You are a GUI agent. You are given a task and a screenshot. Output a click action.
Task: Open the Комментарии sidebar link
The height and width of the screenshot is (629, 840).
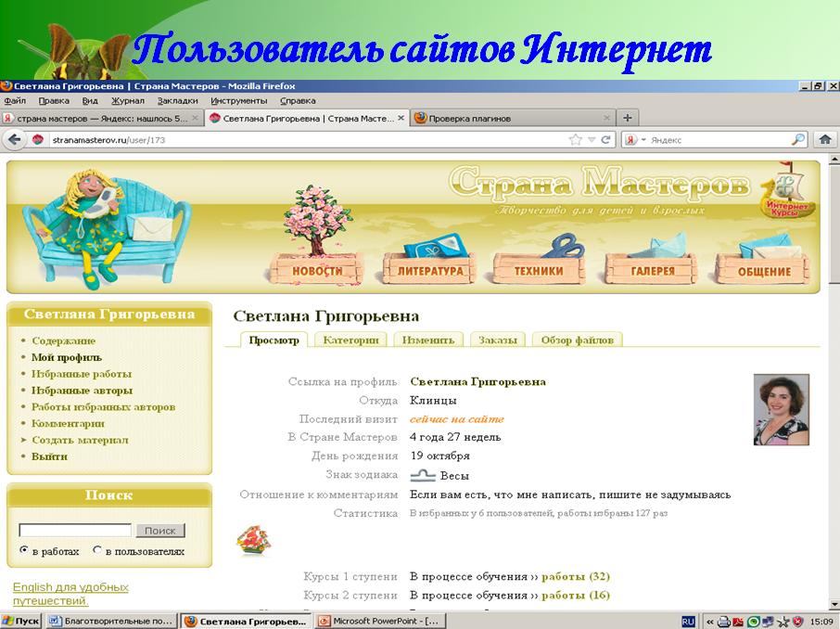pyautogui.click(x=68, y=423)
